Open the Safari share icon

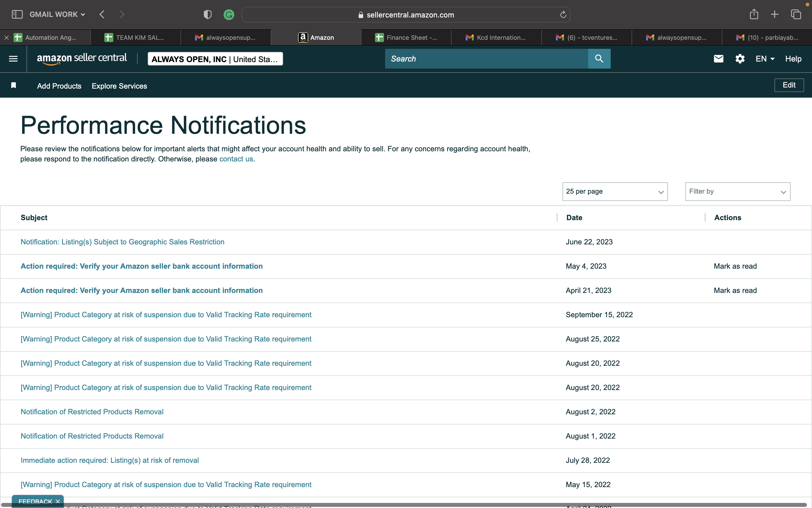click(754, 14)
